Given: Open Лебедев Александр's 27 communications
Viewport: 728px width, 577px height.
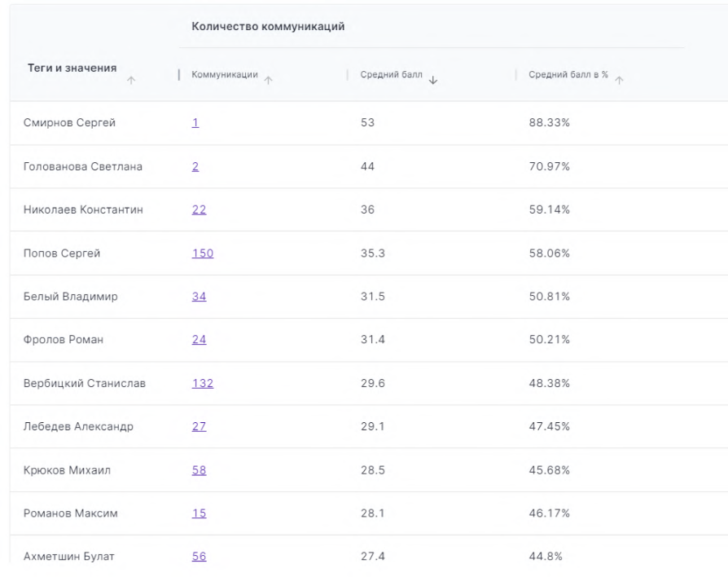Looking at the screenshot, I should 199,426.
